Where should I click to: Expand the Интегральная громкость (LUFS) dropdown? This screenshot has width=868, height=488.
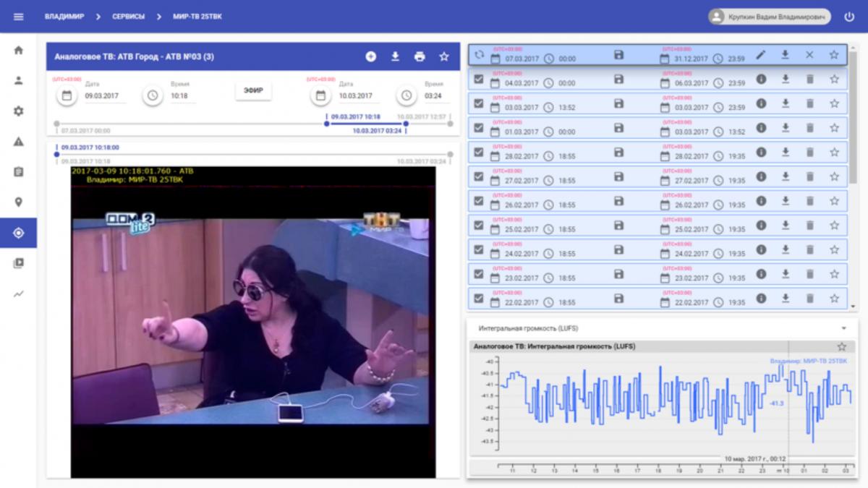point(843,328)
